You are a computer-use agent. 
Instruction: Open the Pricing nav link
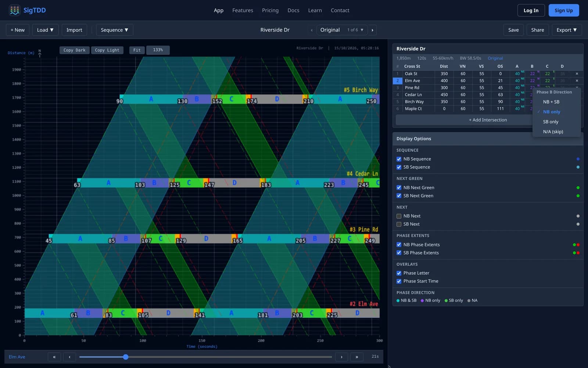tap(270, 10)
